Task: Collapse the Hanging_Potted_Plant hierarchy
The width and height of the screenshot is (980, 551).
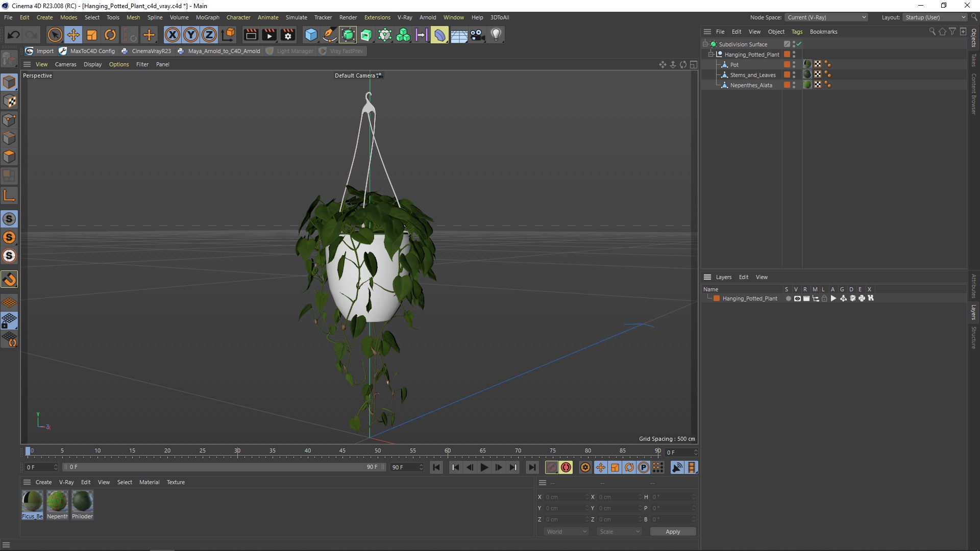Action: (710, 54)
